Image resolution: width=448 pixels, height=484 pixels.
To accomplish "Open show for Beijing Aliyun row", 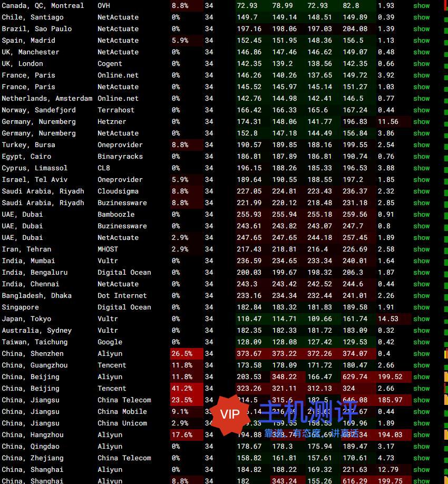I will pos(422,377).
